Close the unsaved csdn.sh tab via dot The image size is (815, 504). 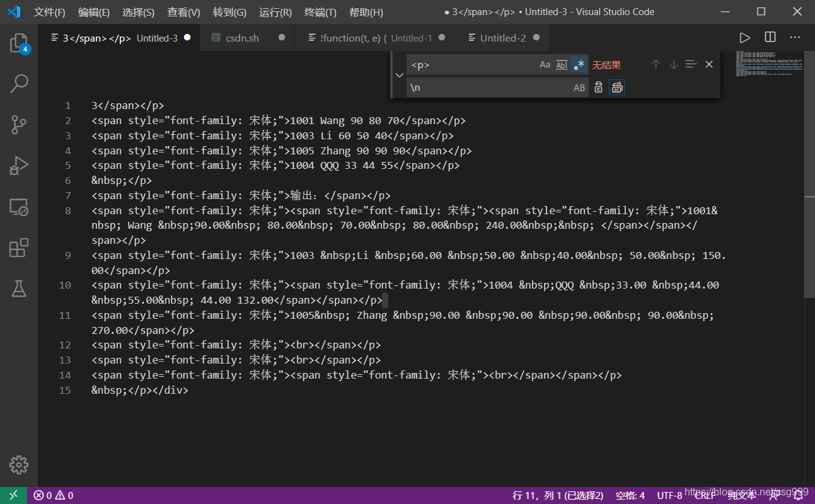(282, 38)
